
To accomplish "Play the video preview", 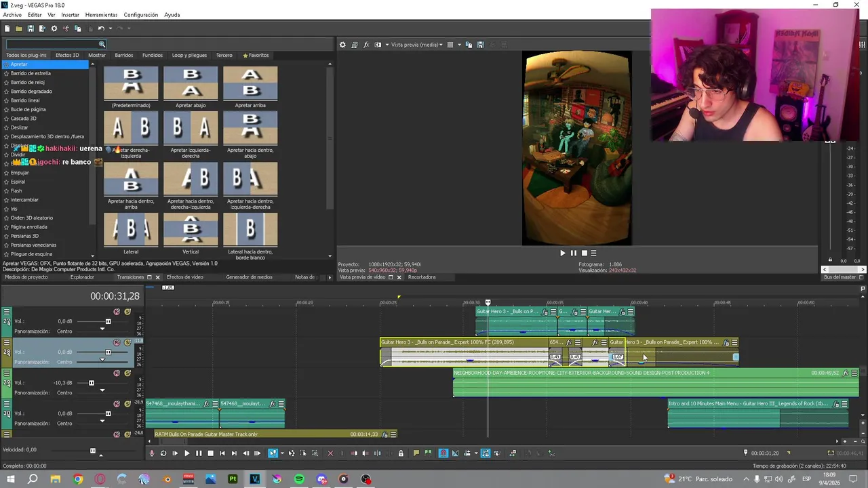I will tap(562, 253).
